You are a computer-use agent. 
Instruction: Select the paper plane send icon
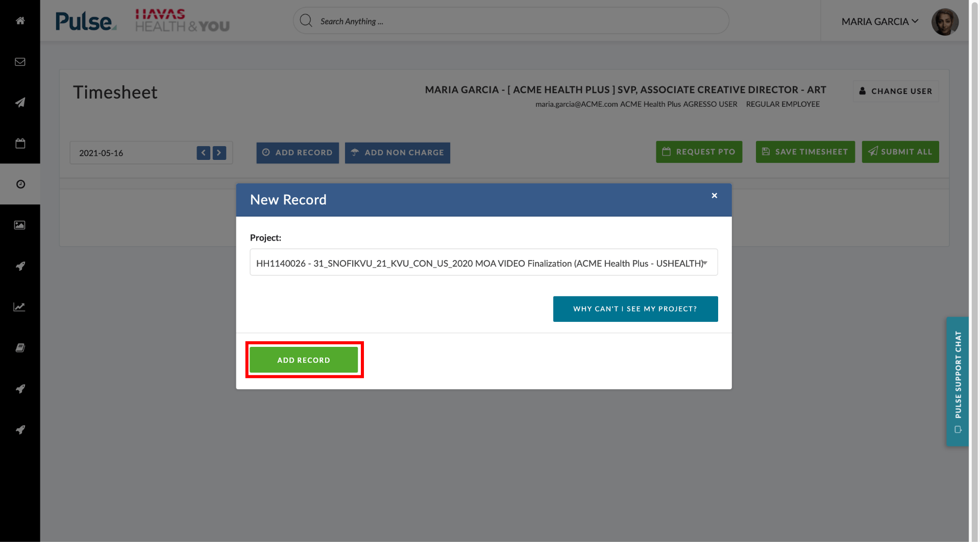pyautogui.click(x=20, y=103)
